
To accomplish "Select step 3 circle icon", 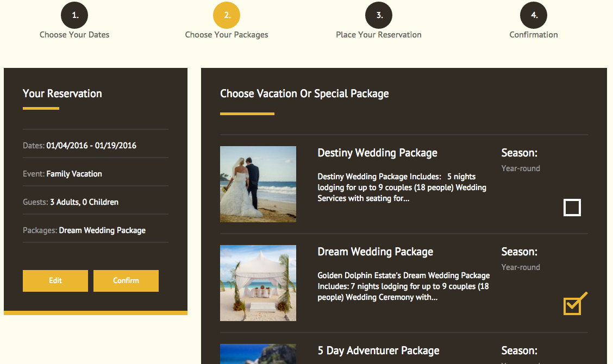I will (x=379, y=15).
